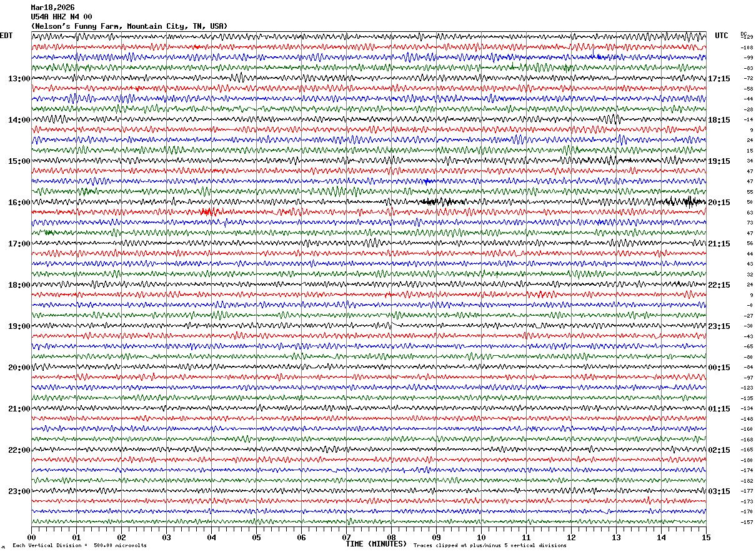Click the DC offset value "-157"
Screen dimensions: 756x554
coord(747,522)
